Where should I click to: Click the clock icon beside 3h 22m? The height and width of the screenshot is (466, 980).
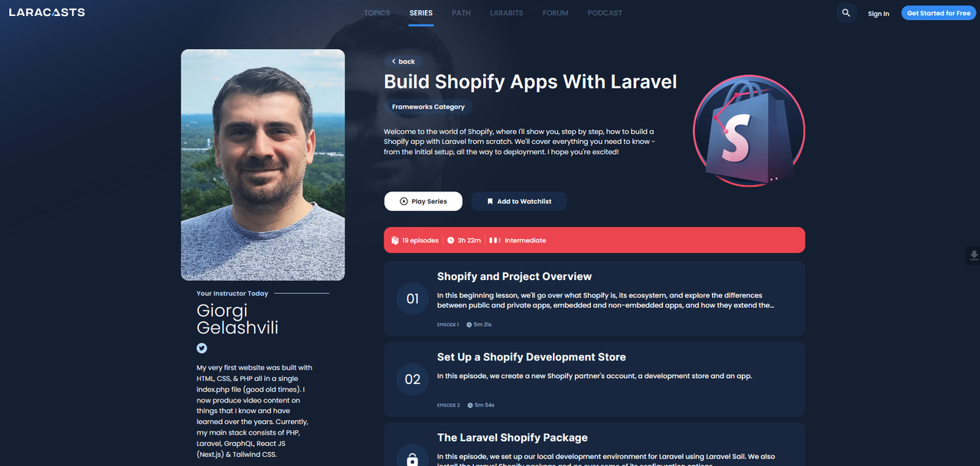click(x=451, y=240)
